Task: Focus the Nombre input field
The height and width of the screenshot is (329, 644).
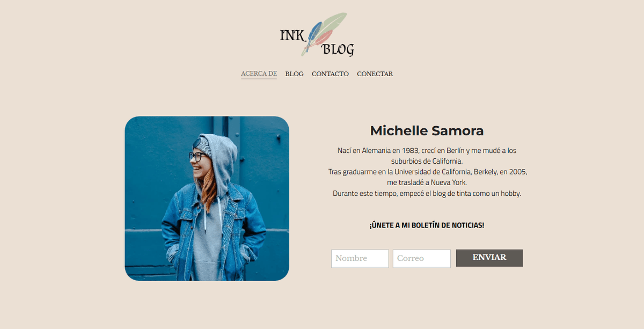Action: pos(360,258)
